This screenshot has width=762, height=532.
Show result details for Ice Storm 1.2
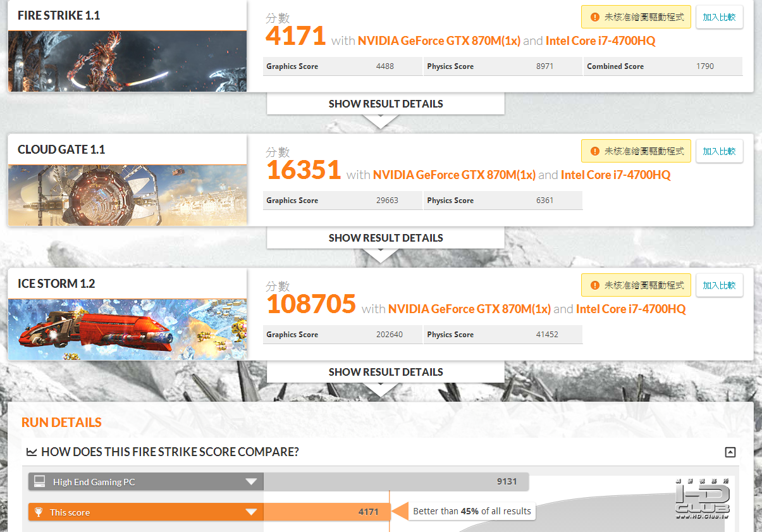click(x=386, y=372)
